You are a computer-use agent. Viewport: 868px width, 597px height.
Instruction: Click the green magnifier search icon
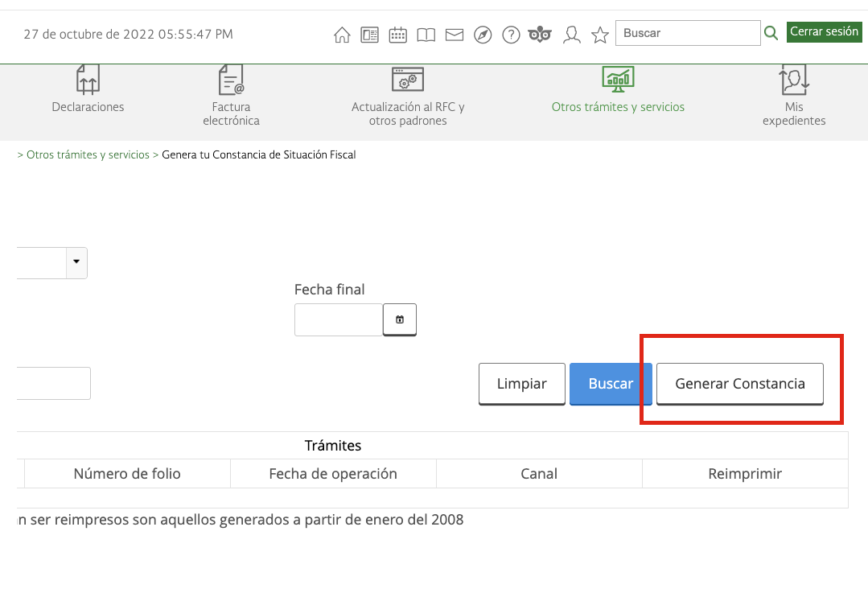pos(771,33)
